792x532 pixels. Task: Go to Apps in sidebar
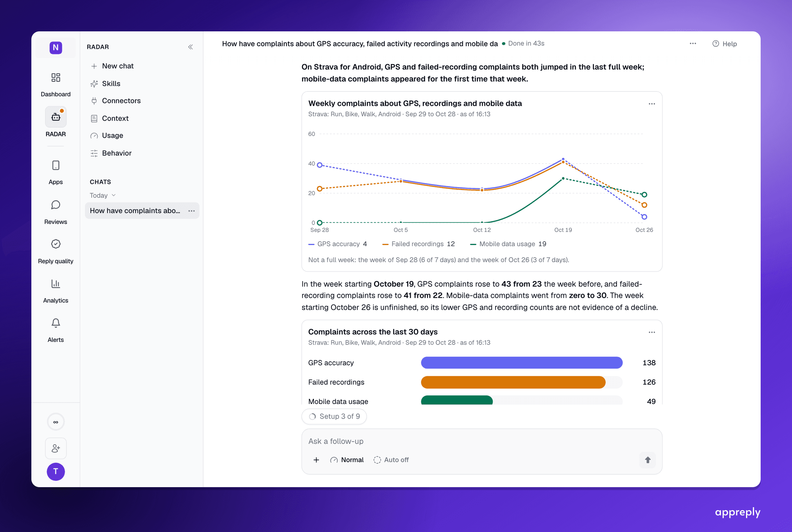click(55, 172)
